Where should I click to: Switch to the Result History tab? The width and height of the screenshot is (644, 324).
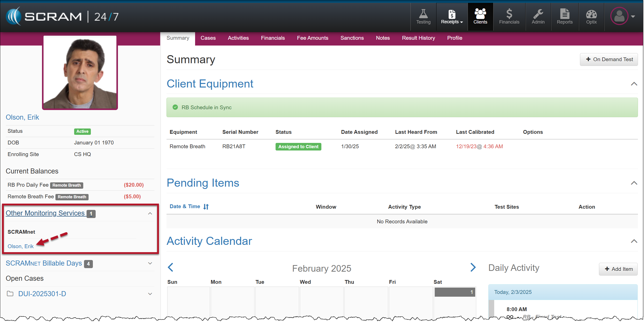click(x=418, y=38)
